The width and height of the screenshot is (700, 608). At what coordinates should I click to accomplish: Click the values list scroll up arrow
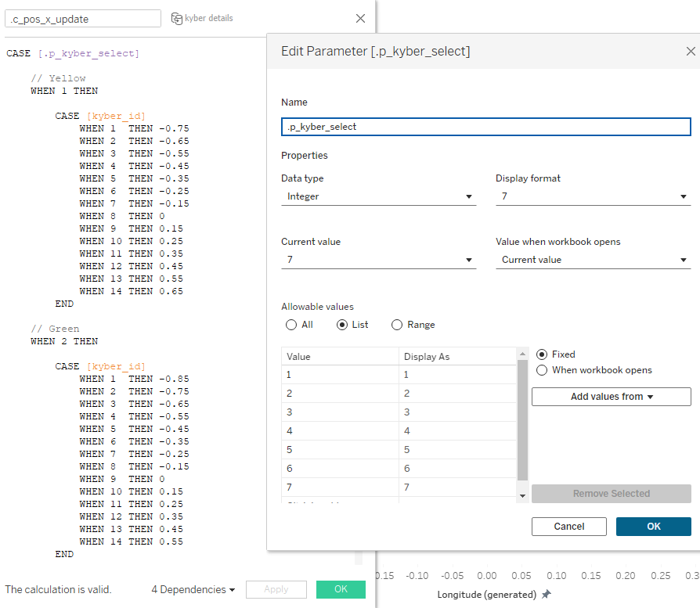[522, 354]
